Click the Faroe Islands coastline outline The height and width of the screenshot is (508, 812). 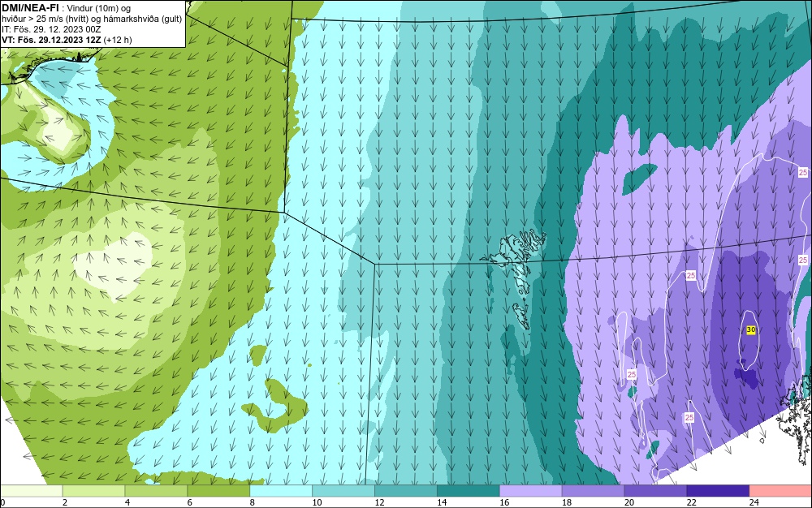click(515, 278)
